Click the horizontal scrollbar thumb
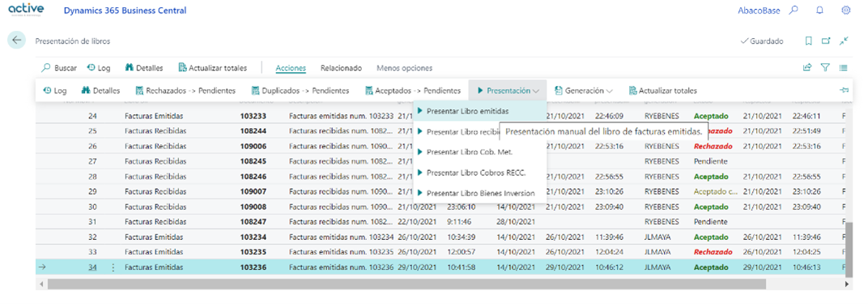Image resolution: width=868 pixels, height=304 pixels. (x=406, y=284)
